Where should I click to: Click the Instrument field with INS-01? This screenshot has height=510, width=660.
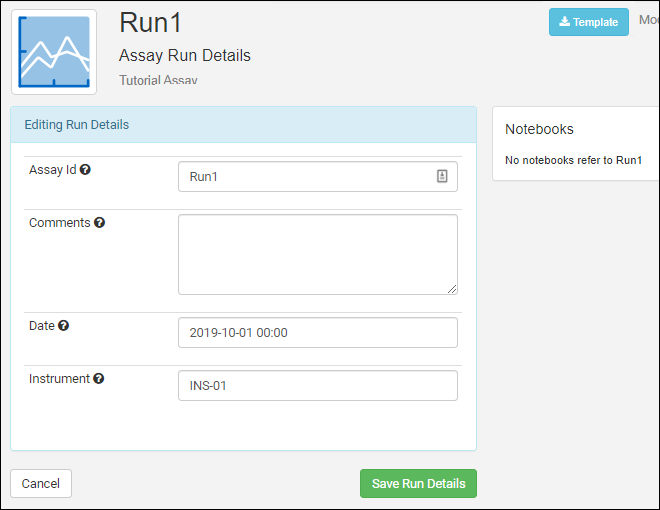[x=317, y=386]
